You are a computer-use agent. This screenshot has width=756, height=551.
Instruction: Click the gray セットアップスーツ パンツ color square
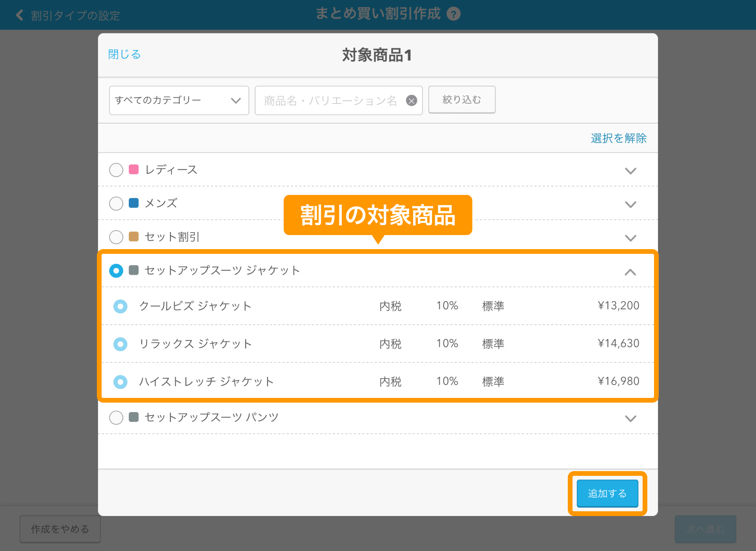(x=134, y=417)
